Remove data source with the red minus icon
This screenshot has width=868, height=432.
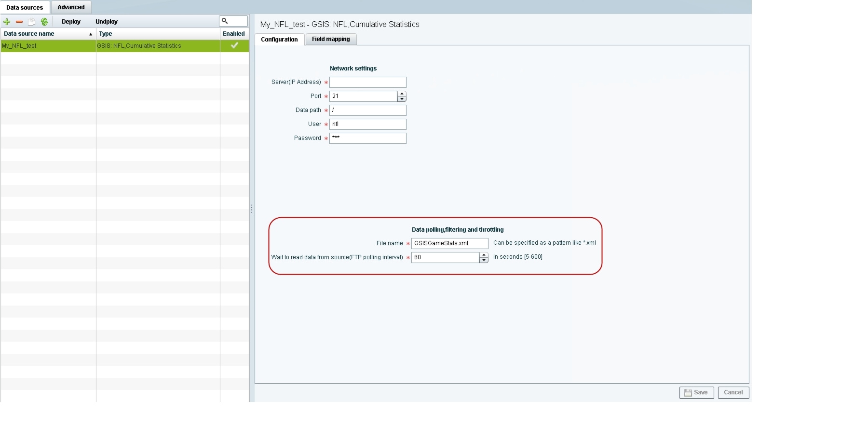[19, 22]
